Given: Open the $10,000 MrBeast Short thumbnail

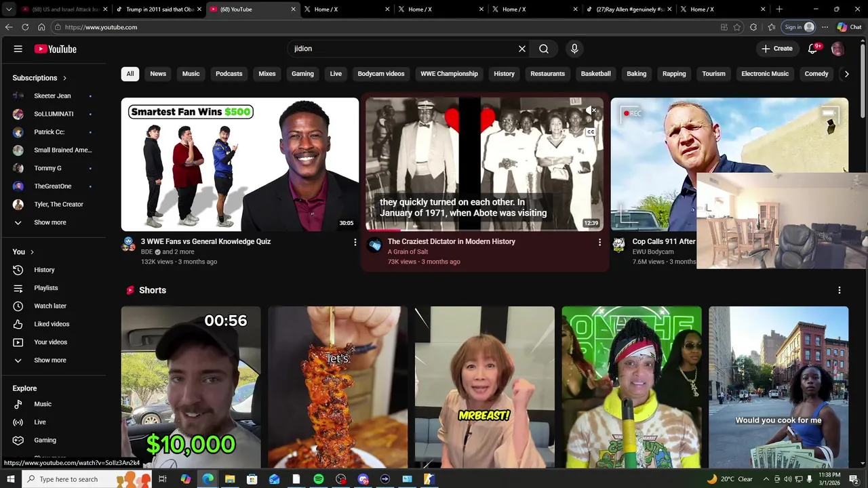Looking at the screenshot, I should [x=191, y=387].
